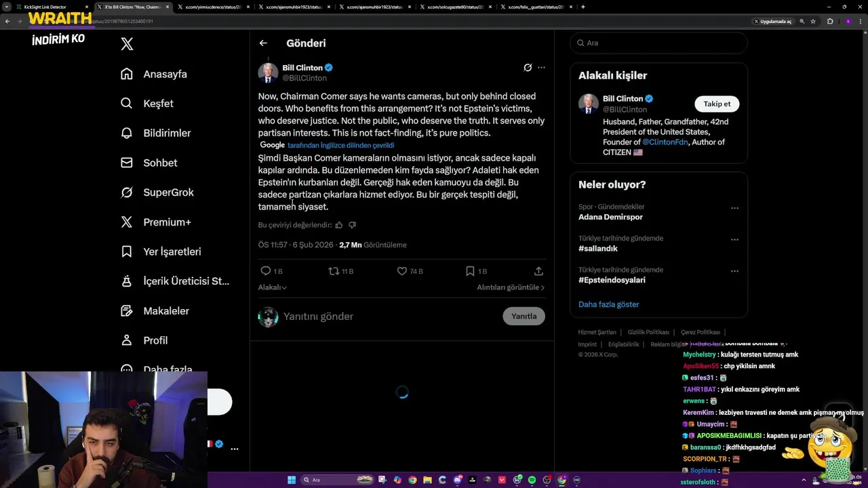868x488 pixels.
Task: Rate translation with thumbs down
Action: coord(352,225)
